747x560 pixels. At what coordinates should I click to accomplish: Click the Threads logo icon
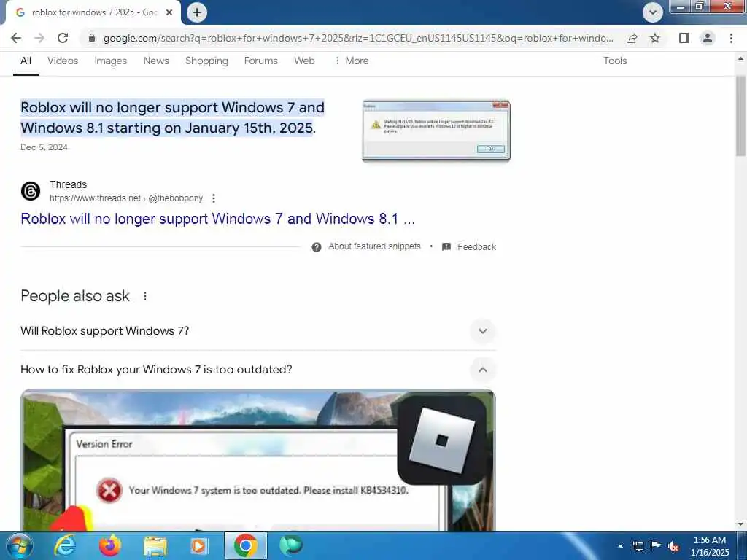tap(31, 191)
